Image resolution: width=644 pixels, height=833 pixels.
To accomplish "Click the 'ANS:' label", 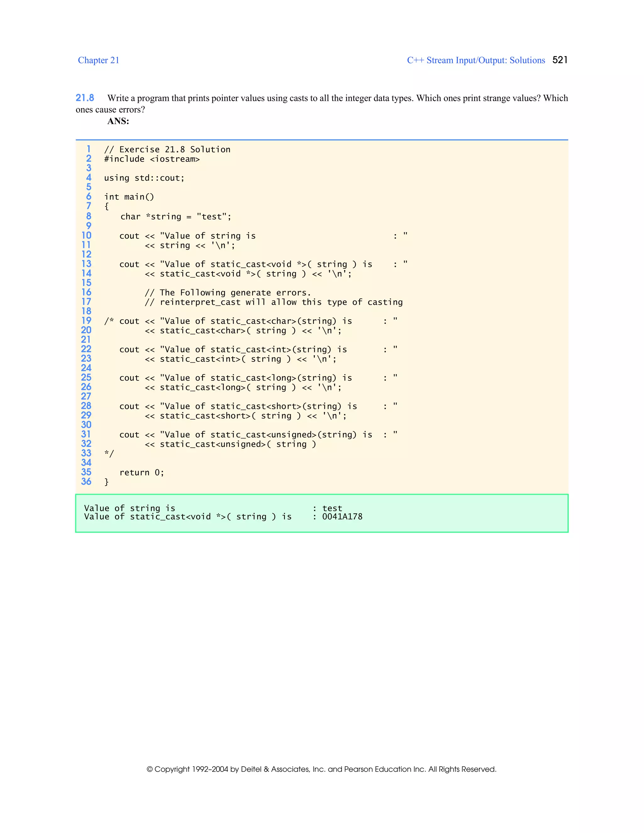I will [x=118, y=121].
